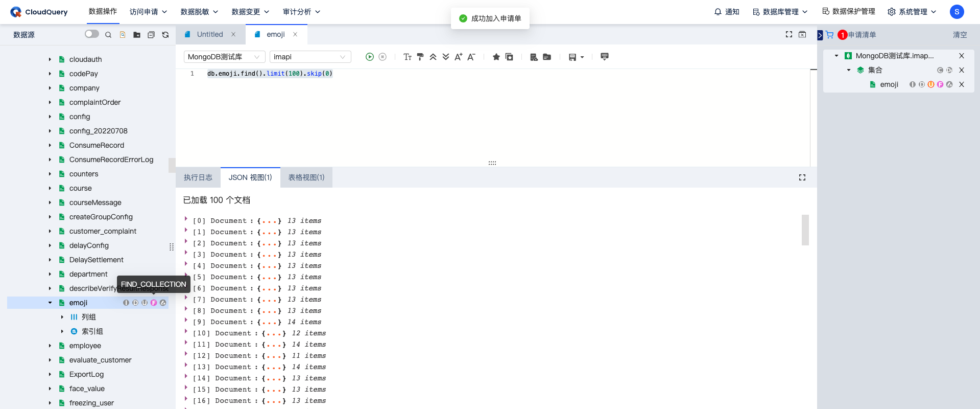
Task: Clear the request list with 清空
Action: tap(960, 35)
